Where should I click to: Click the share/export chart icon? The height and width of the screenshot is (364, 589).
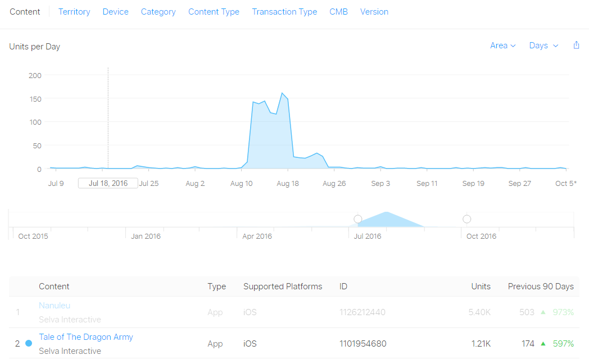tap(576, 46)
